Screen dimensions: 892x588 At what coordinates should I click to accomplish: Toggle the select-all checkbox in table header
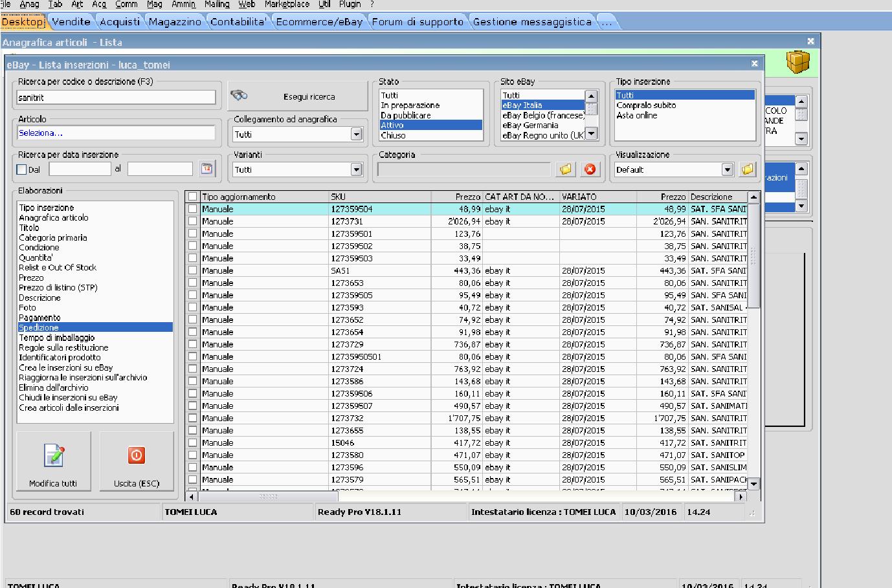click(x=193, y=197)
